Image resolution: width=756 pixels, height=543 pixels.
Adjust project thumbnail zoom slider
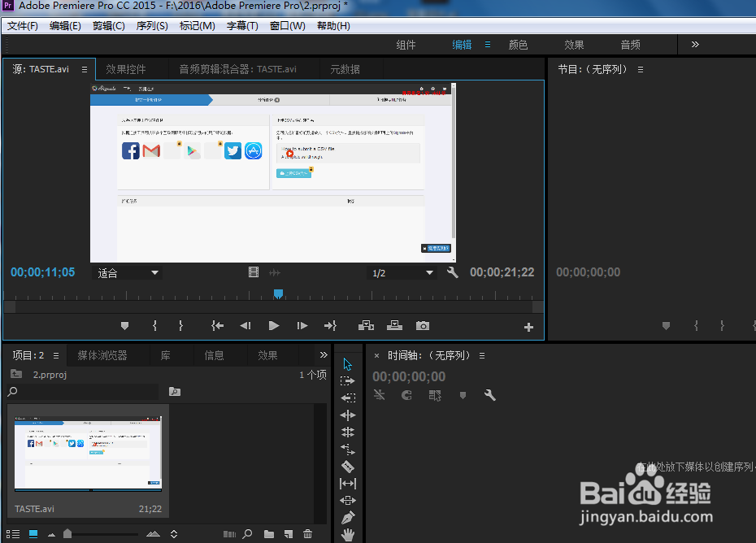67,533
